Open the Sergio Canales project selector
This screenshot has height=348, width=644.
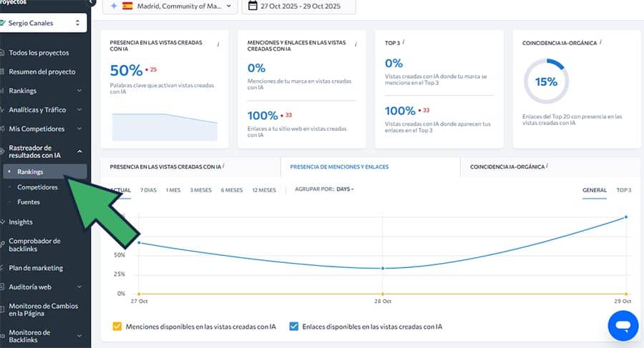click(x=43, y=23)
